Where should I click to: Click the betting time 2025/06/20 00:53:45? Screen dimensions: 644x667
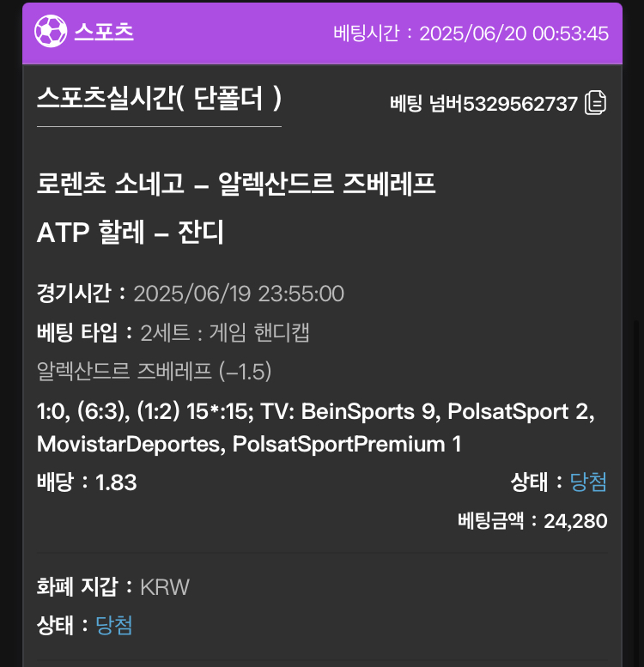pyautogui.click(x=513, y=33)
